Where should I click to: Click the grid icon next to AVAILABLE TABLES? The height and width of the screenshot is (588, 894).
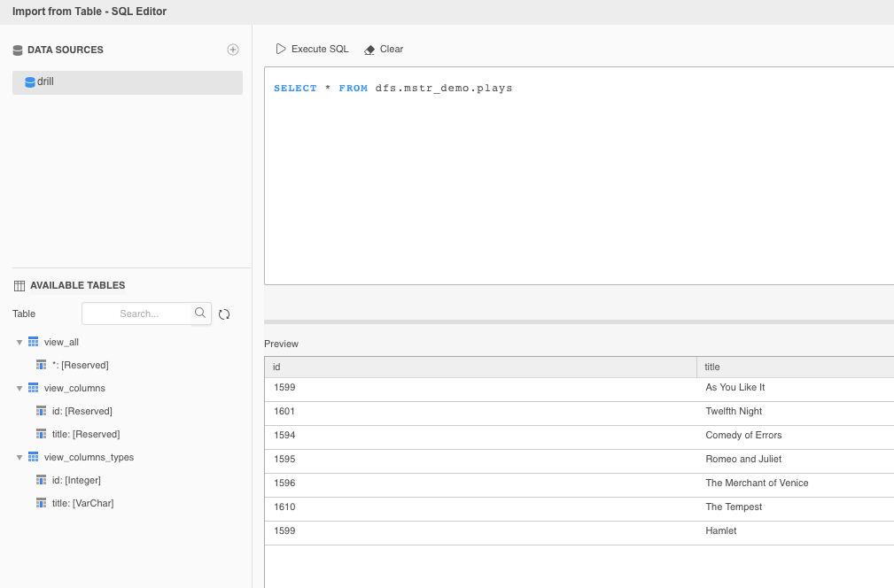tap(18, 284)
